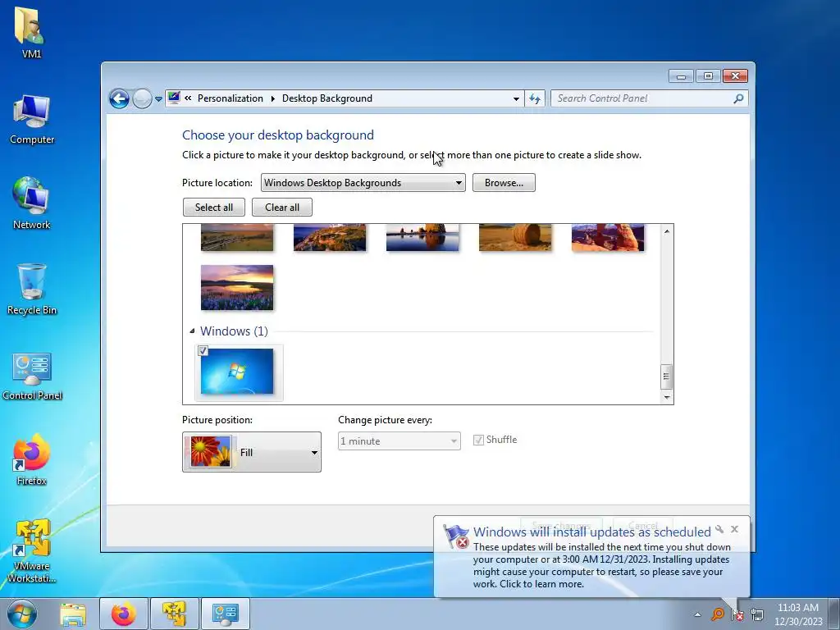
Task: Select the rock reflected in water thumbnail
Action: tap(422, 237)
